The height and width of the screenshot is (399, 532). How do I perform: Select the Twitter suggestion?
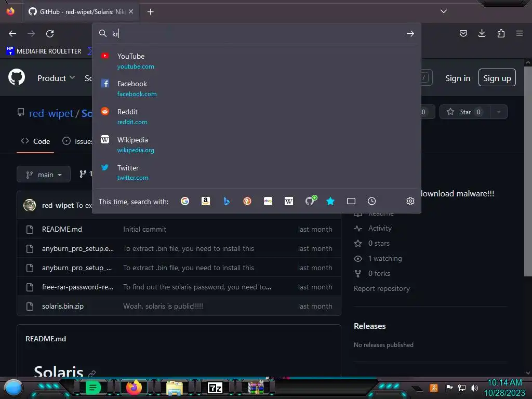tap(257, 172)
